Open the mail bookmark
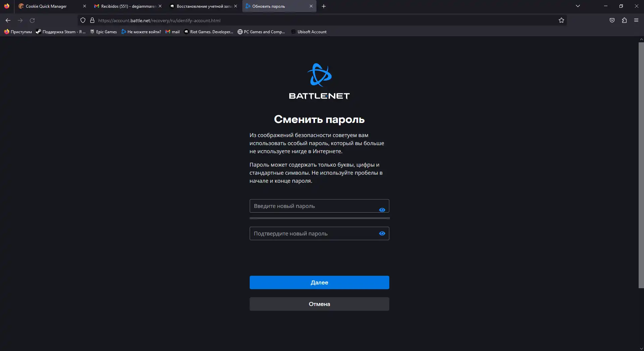 click(x=172, y=32)
